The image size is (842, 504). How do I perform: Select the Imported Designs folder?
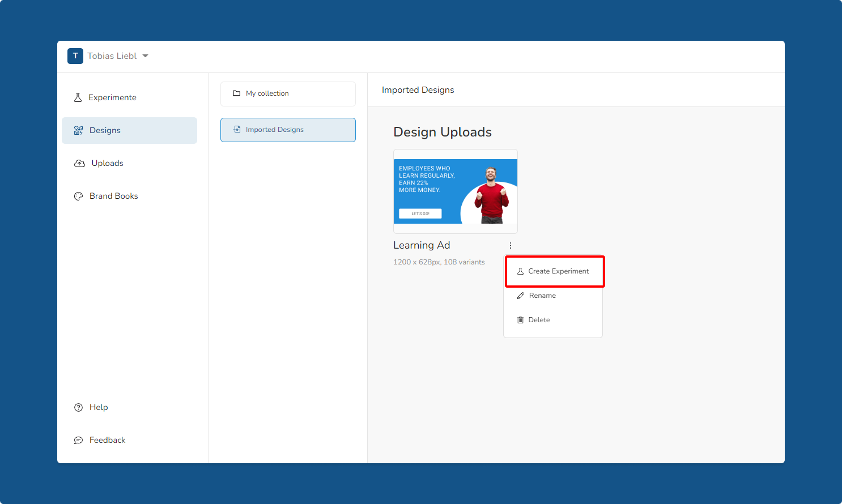(288, 130)
